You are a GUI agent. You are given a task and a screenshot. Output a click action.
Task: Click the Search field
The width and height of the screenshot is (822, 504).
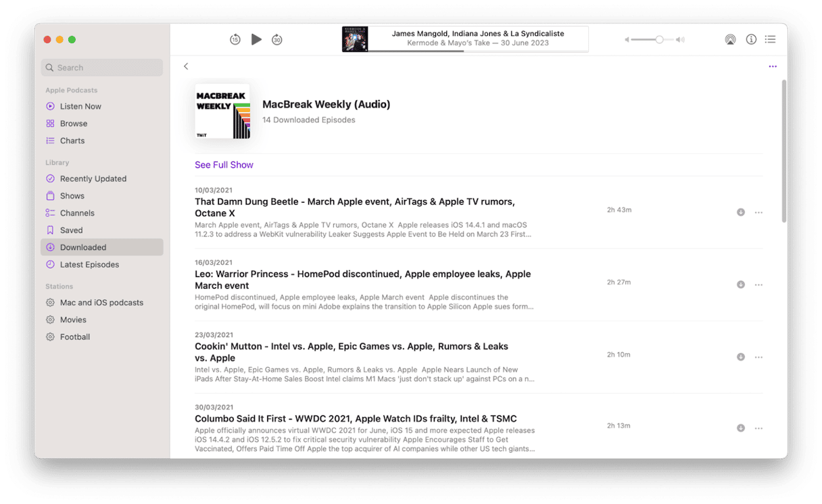(x=101, y=68)
